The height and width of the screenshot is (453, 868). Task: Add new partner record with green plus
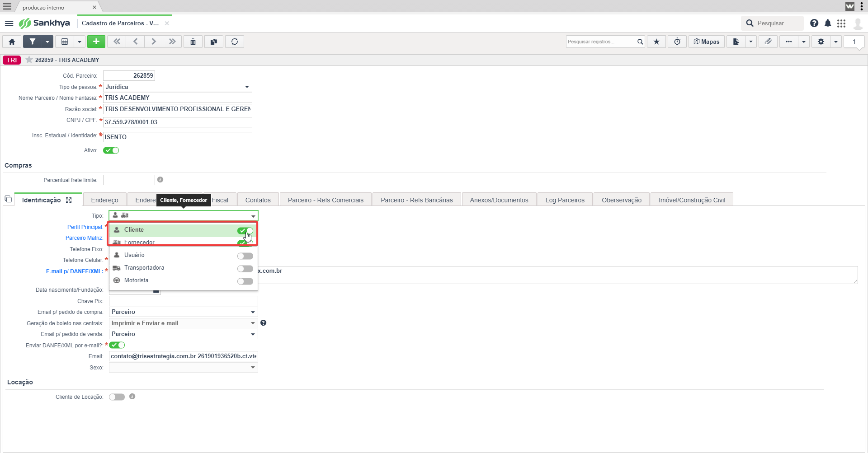pos(96,42)
